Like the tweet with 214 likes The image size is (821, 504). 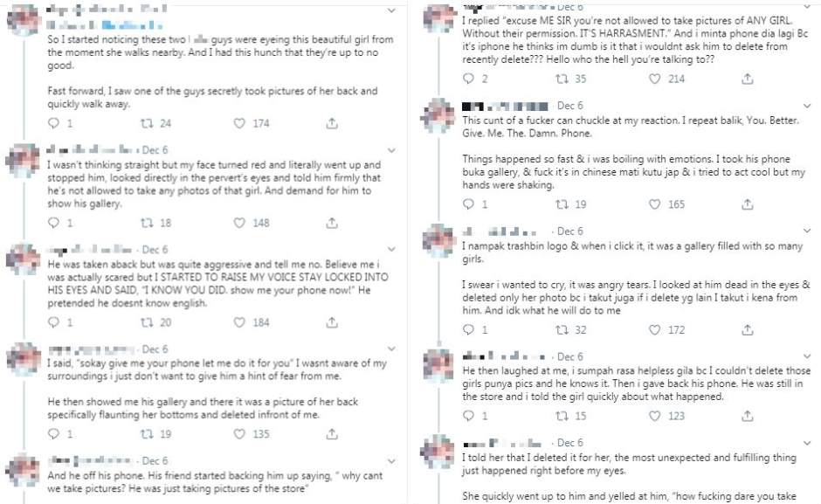(656, 79)
